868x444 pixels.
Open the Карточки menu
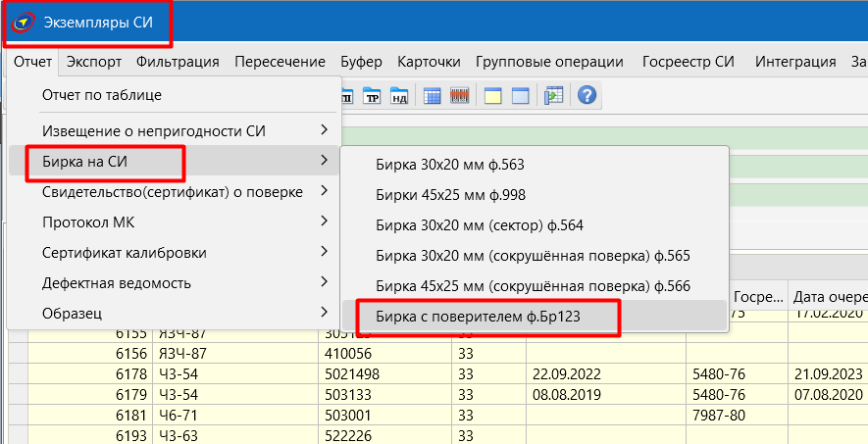tap(429, 62)
